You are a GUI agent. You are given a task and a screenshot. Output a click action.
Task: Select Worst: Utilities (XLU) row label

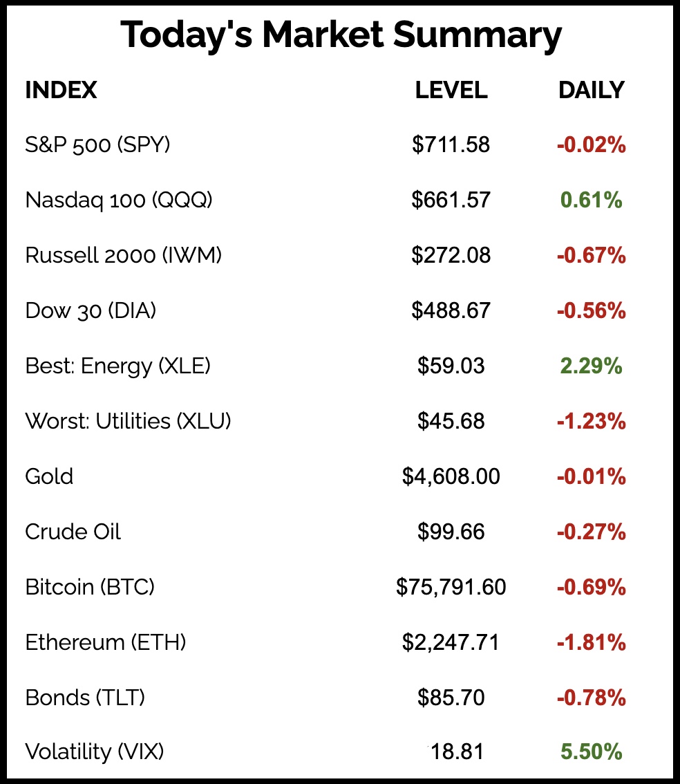click(128, 421)
